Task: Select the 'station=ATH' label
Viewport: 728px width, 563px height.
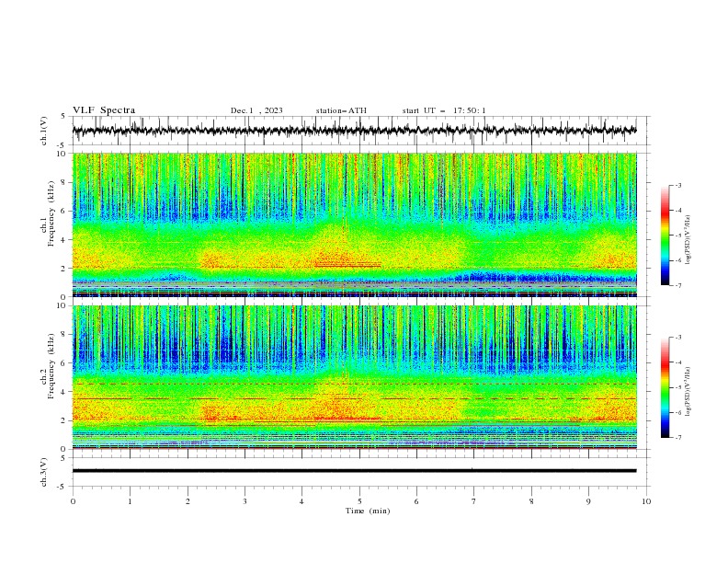Action: [341, 110]
